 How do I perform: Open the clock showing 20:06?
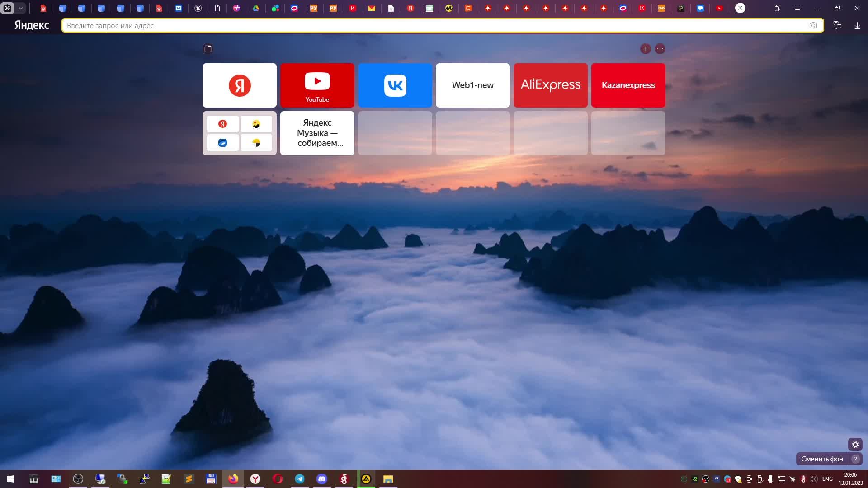(x=850, y=479)
